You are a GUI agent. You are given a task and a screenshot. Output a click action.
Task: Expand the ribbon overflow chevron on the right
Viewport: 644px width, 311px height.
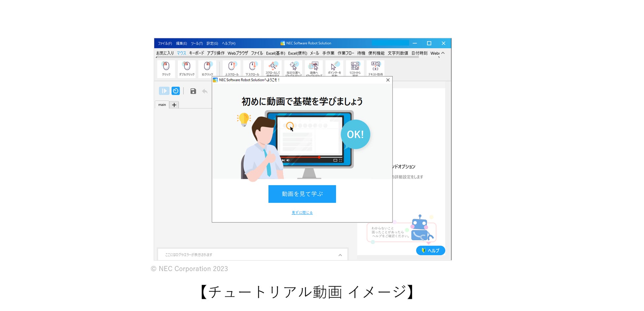(x=443, y=53)
